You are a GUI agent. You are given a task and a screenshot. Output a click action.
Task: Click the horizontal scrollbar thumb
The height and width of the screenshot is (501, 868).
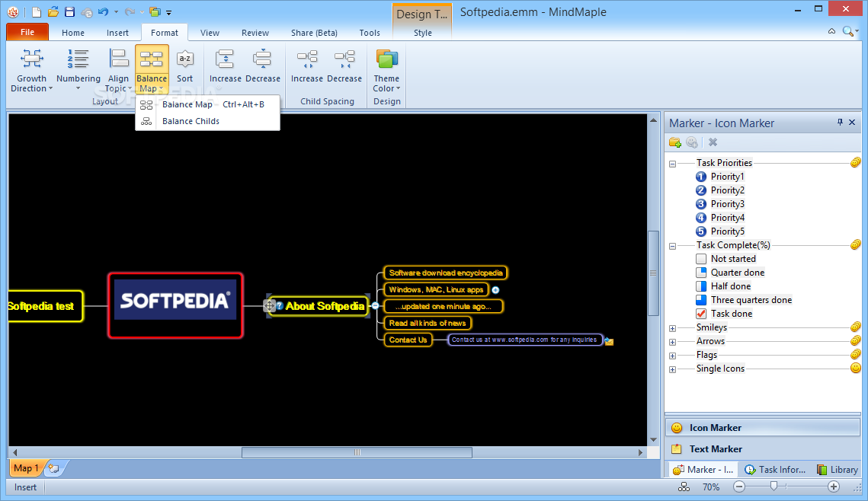(x=357, y=452)
